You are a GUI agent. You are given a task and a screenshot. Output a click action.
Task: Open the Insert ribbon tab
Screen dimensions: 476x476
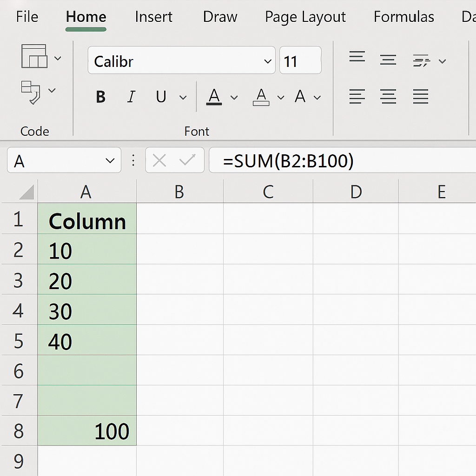153,17
